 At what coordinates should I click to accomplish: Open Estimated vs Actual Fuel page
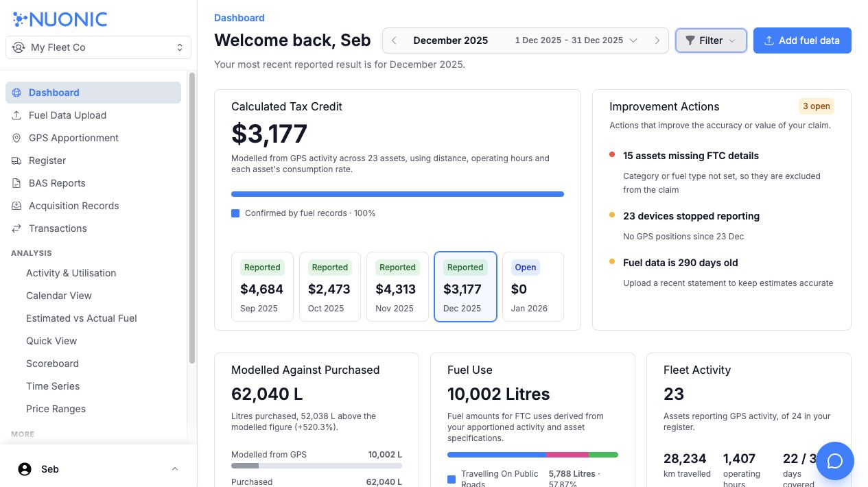[x=82, y=318]
